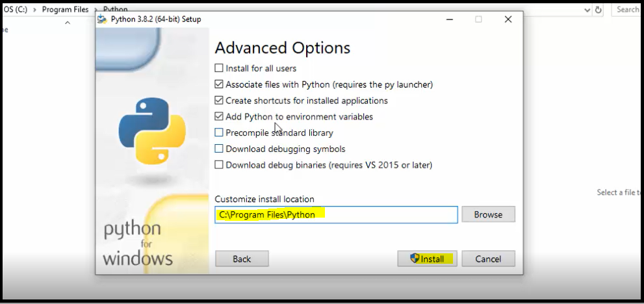
Task: Open Browse for install location
Action: click(x=488, y=214)
